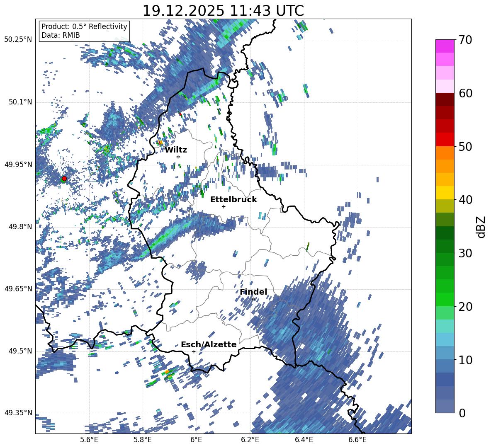Click 'Data: RMIB' text

coord(61,35)
